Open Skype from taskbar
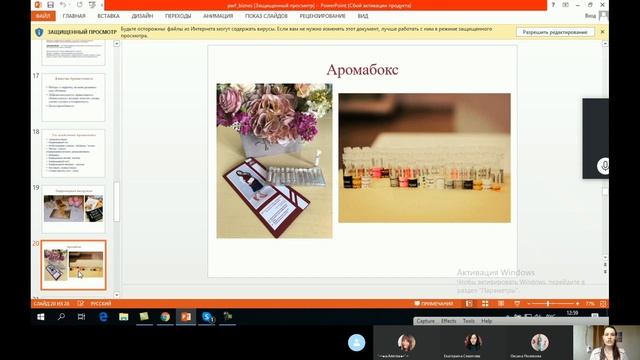The height and width of the screenshot is (360, 640). (207, 317)
